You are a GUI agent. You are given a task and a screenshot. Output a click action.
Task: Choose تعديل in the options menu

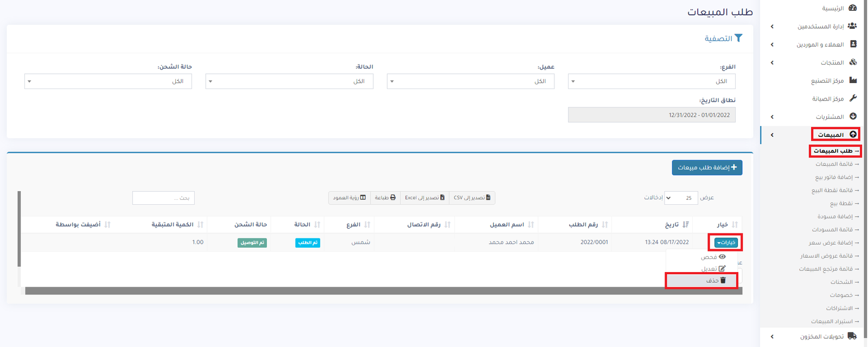713,268
